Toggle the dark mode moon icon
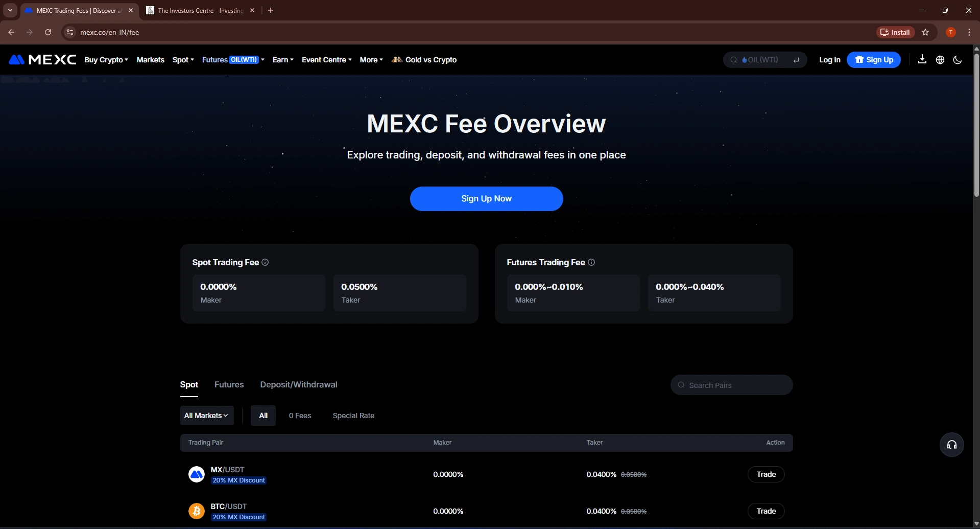The image size is (980, 529). (958, 60)
